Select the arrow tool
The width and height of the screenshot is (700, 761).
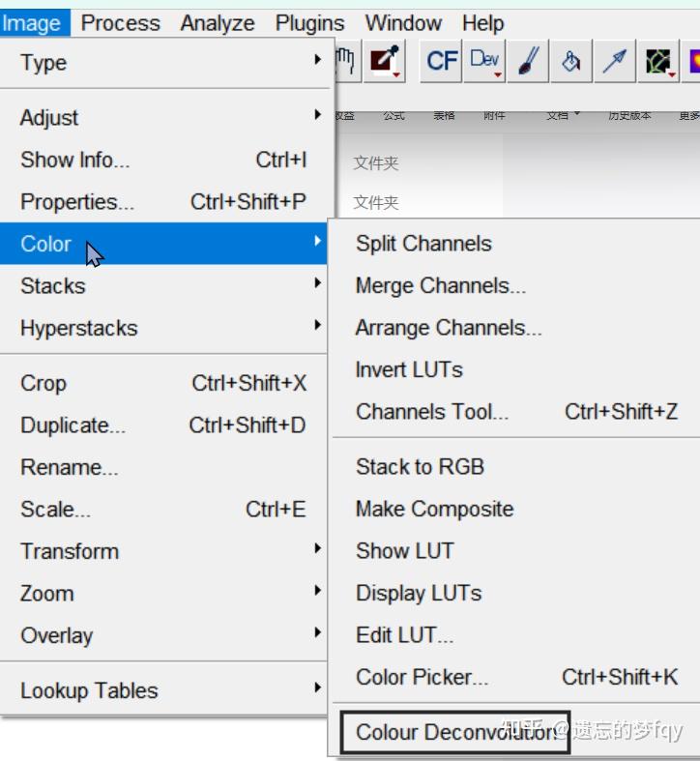pyautogui.click(x=614, y=62)
